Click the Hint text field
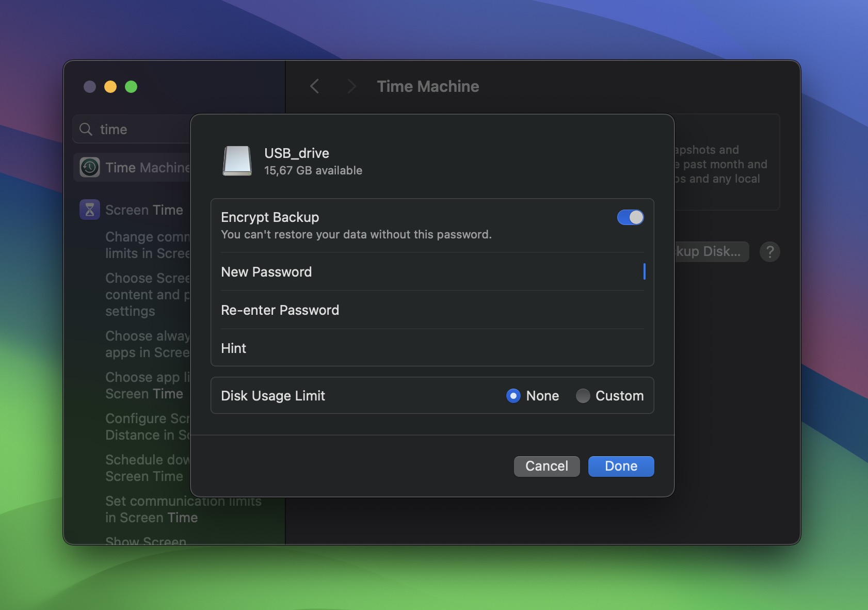 pyautogui.click(x=432, y=348)
